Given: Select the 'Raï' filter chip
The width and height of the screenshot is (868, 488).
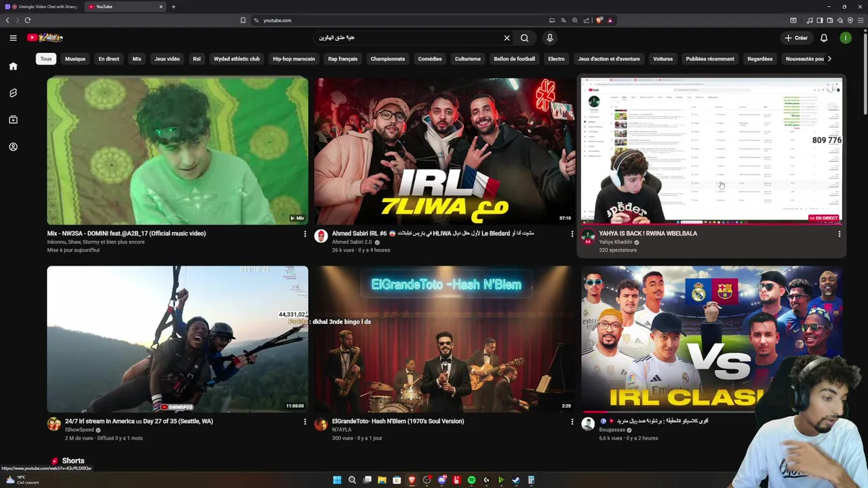Looking at the screenshot, I should (x=197, y=59).
